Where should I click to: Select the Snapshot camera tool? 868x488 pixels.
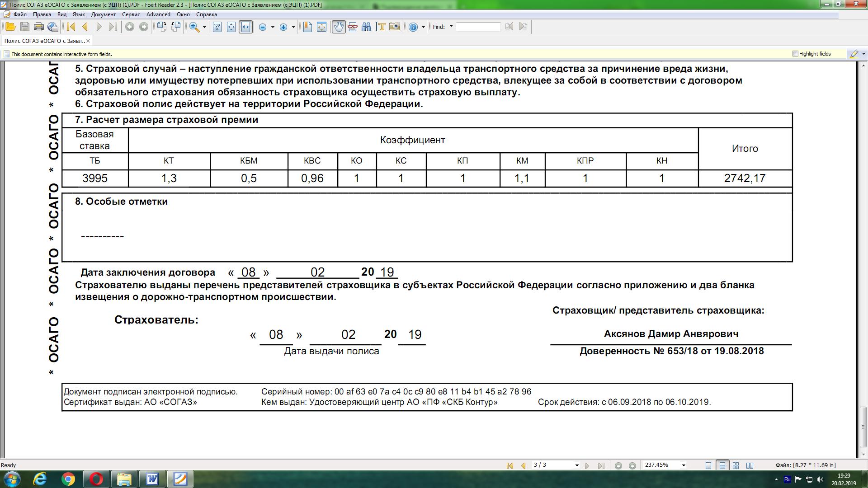(395, 27)
